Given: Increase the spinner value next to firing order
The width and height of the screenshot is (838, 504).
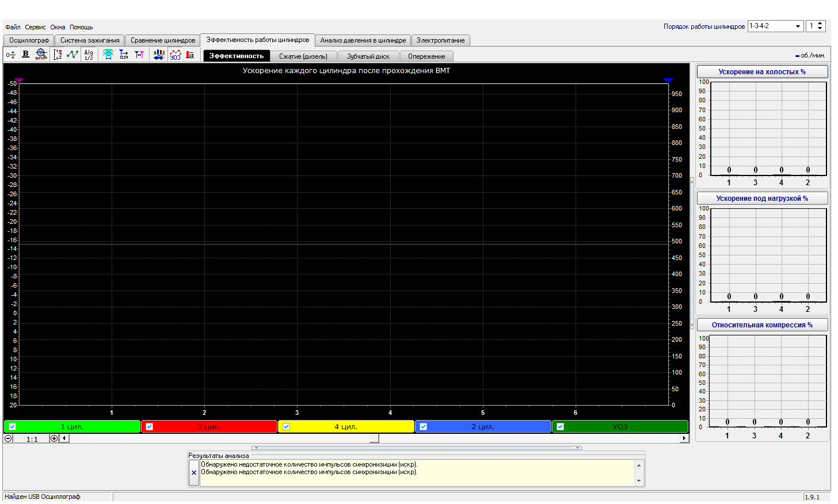Looking at the screenshot, I should [x=820, y=24].
